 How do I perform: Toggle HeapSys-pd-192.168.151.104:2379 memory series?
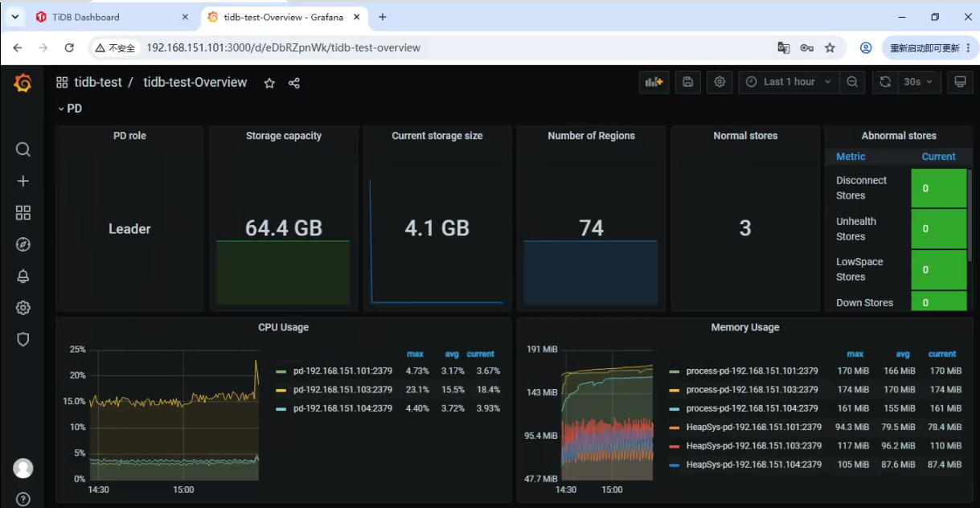(754, 465)
